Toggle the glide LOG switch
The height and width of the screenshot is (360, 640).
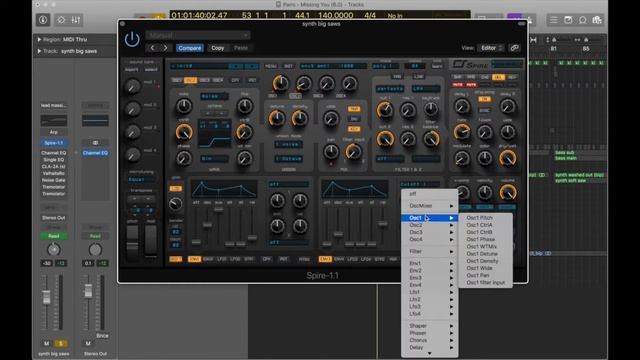176,189
